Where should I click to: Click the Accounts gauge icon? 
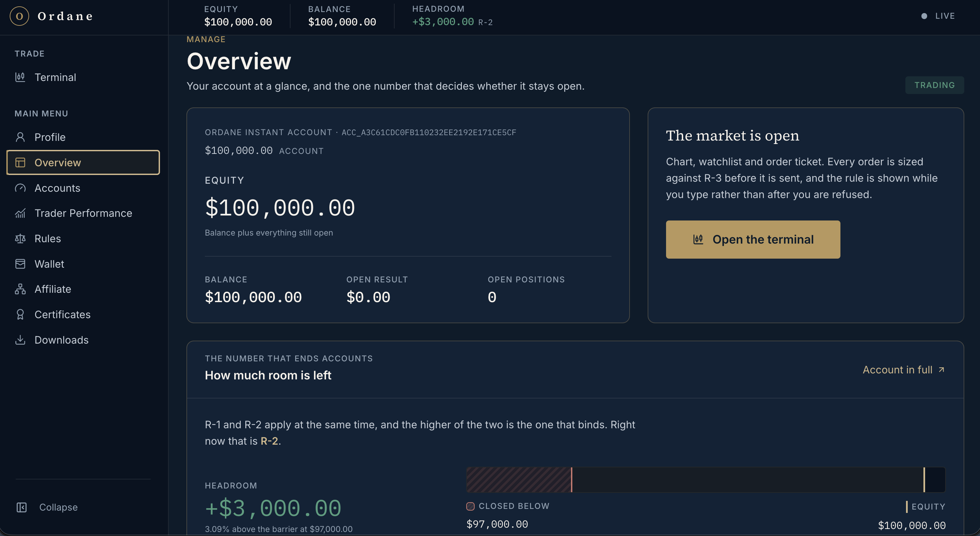(x=20, y=188)
